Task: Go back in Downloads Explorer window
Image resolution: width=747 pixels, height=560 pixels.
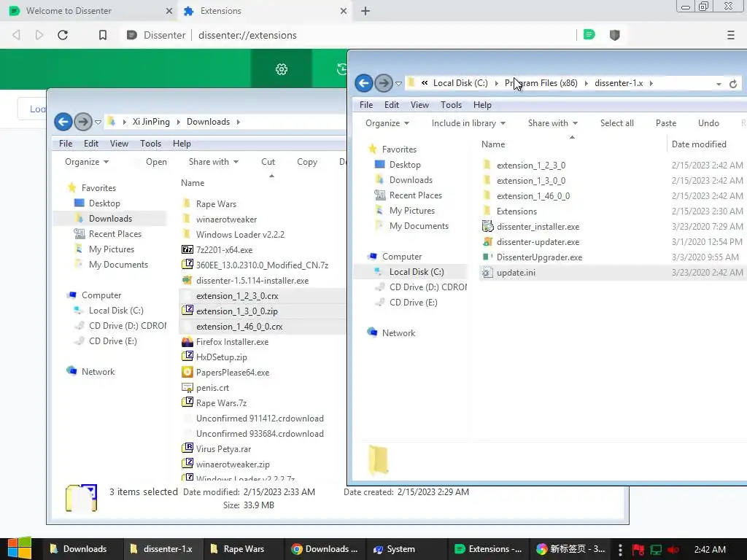Action: click(x=63, y=122)
